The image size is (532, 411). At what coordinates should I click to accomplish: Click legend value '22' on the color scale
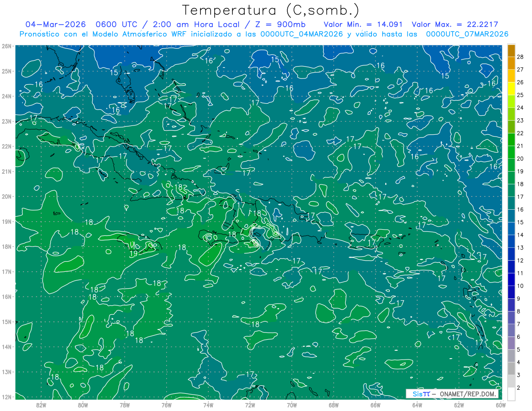coord(520,133)
